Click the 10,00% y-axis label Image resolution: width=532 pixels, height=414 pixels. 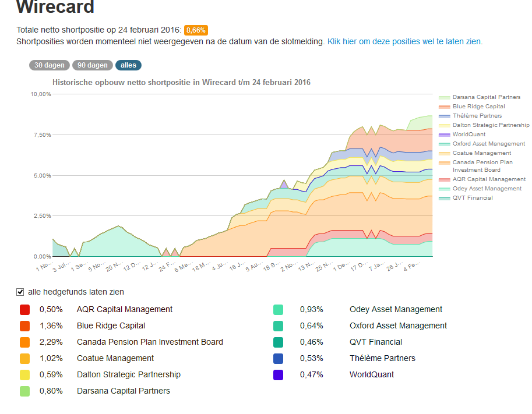(x=41, y=94)
